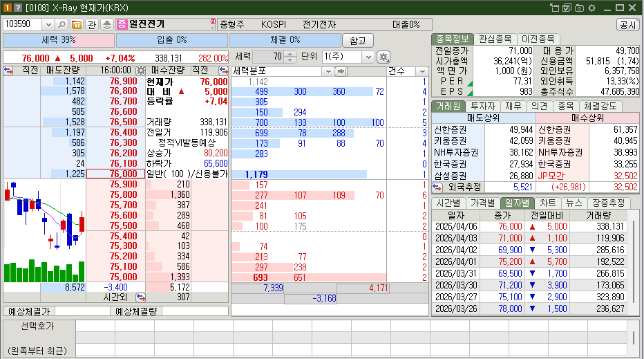The image size is (644, 359).
Task: Open the title bar settings gear icon
Action: pos(592,8)
